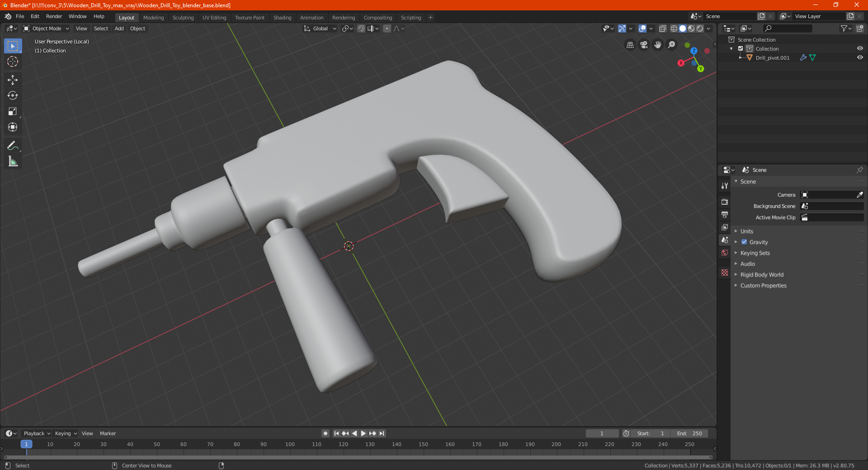868x470 pixels.
Task: Jump to the timeline end frame
Action: [382, 433]
